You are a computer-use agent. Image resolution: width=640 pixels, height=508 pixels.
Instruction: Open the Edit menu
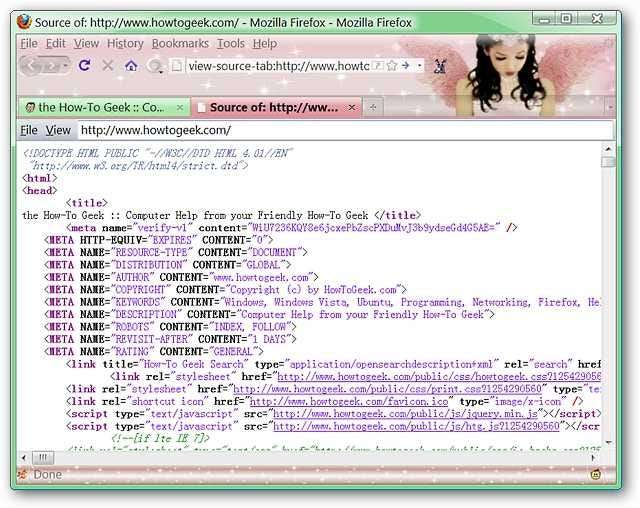point(56,43)
